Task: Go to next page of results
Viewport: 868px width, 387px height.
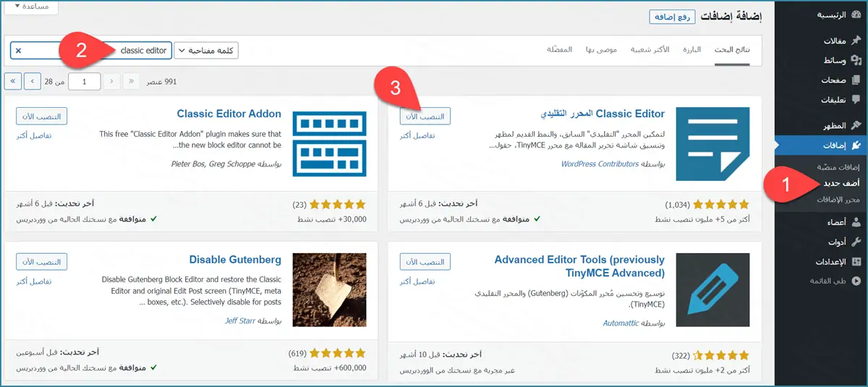Action: coord(33,81)
